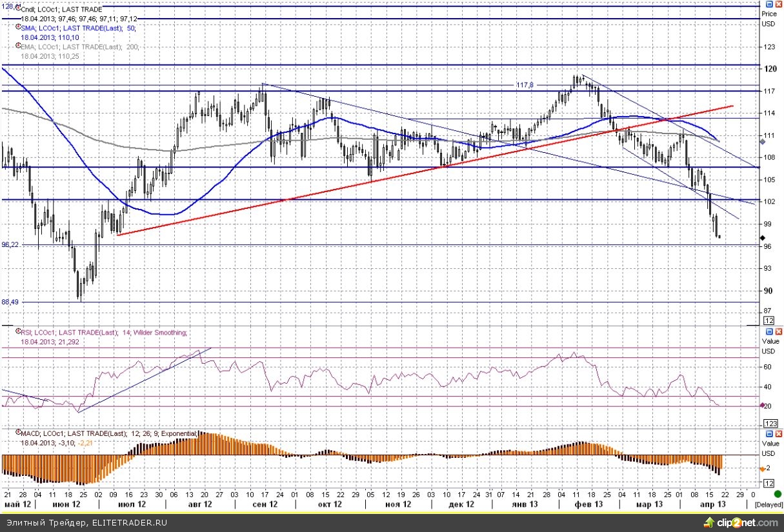This screenshot has width=784, height=532.
Task: Click the .12 precision box on MACD axis
Action: pos(769,483)
